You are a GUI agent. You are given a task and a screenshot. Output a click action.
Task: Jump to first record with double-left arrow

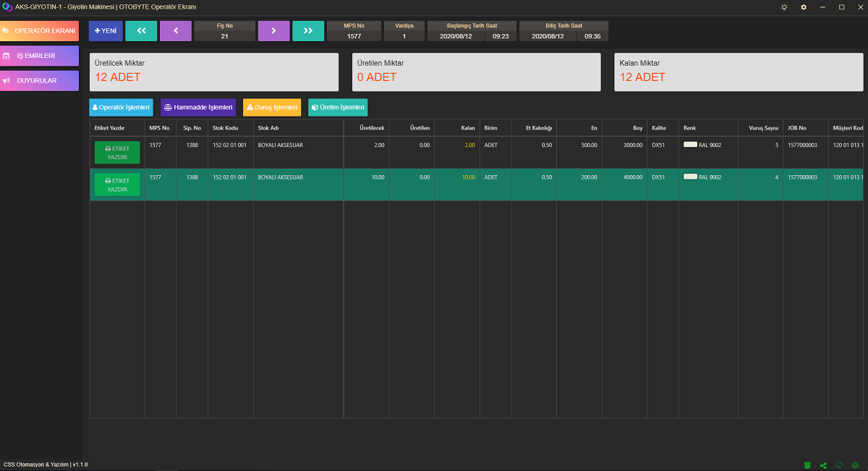(141, 30)
